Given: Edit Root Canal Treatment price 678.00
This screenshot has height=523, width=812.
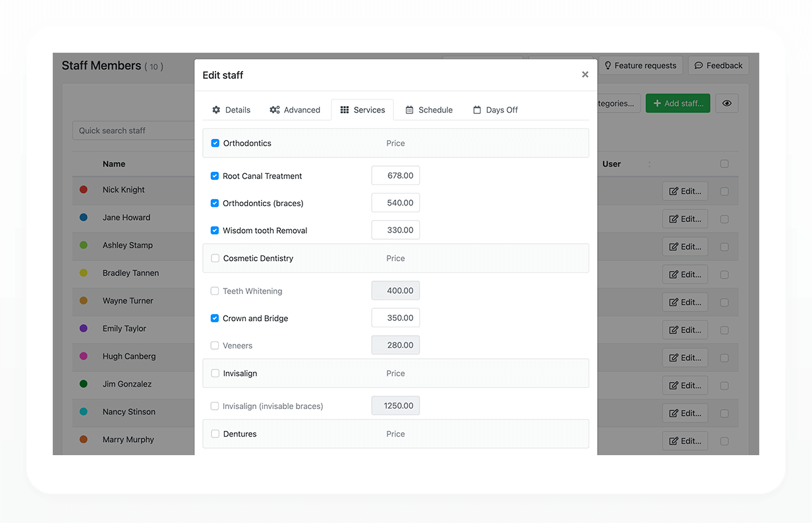Looking at the screenshot, I should click(395, 175).
